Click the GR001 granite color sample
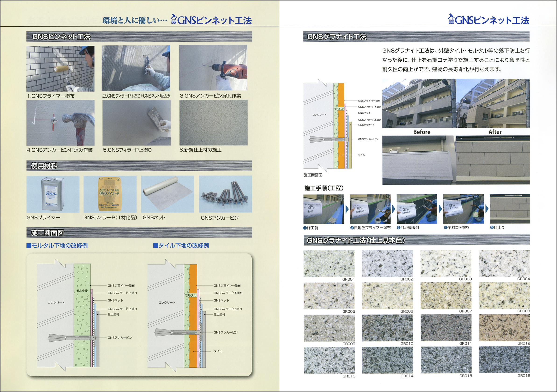Screen dimensions: 557x392 [329, 264]
